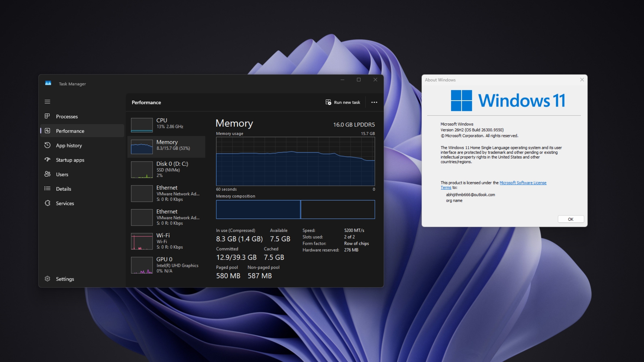Click the Services puzzle icon
The image size is (644, 362).
47,203
